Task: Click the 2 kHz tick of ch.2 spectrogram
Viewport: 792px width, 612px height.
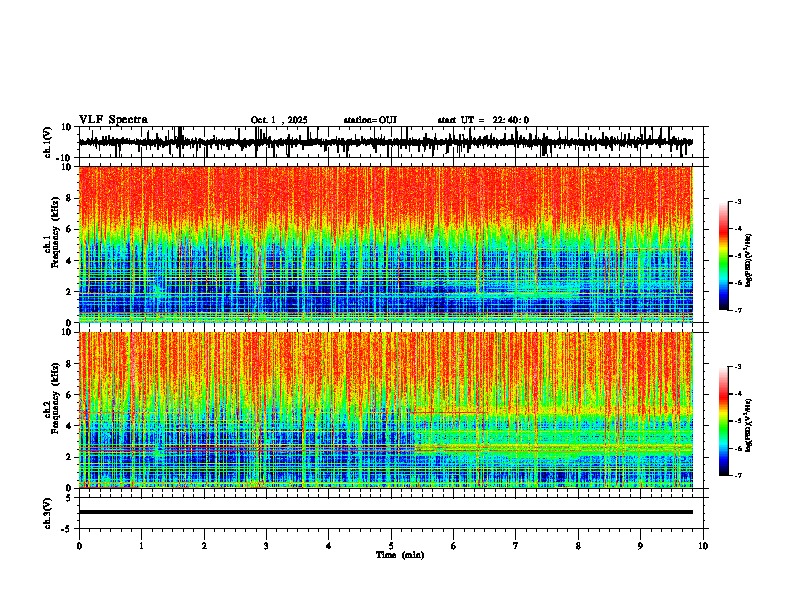Action: point(71,457)
